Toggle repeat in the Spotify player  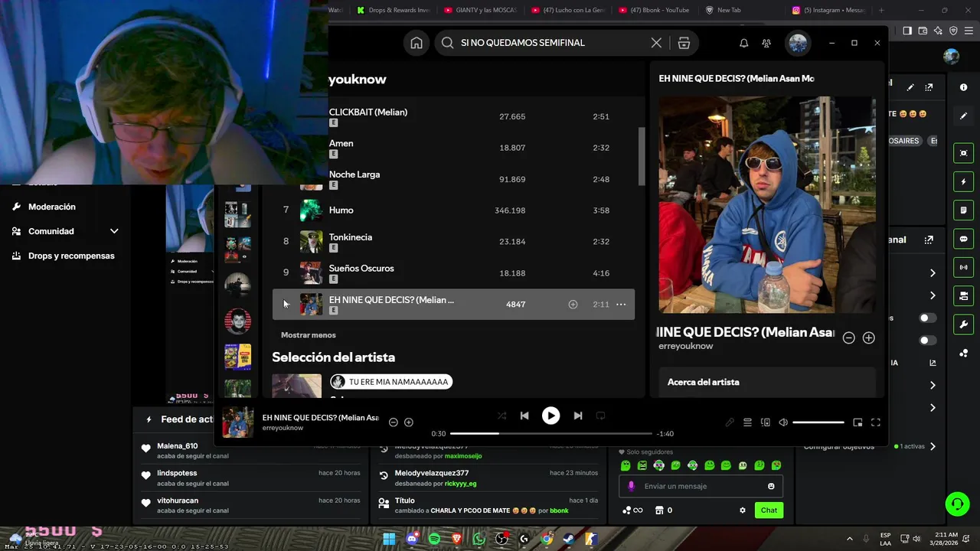601,416
